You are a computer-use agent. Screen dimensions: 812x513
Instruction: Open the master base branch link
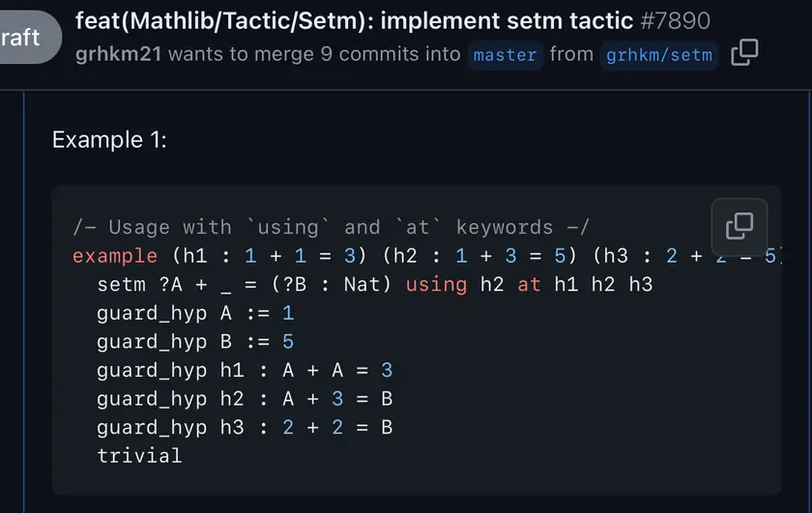tap(505, 55)
